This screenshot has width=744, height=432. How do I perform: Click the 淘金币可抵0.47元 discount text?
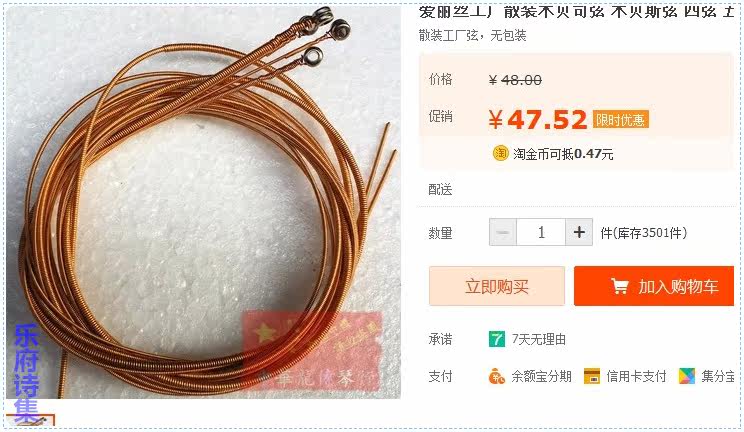(563, 154)
